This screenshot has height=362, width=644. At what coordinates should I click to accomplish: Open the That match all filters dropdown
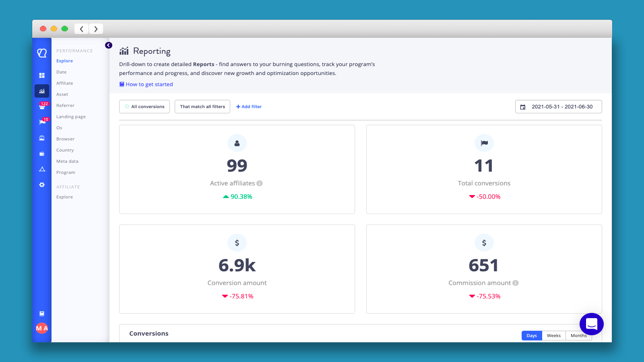click(x=202, y=107)
